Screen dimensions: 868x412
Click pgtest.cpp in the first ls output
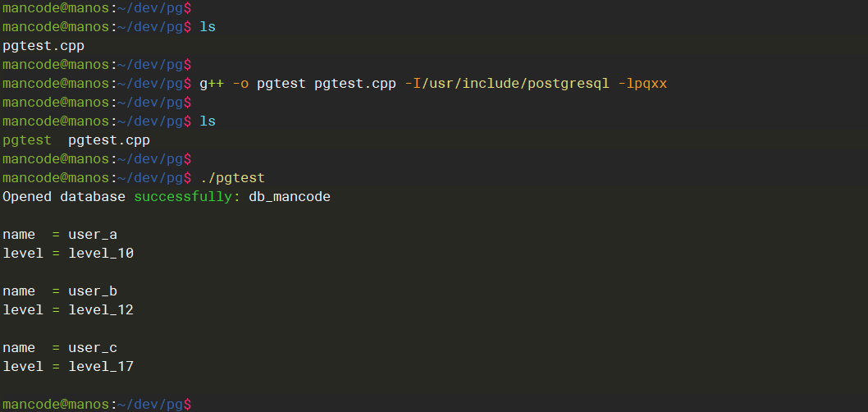tap(43, 46)
